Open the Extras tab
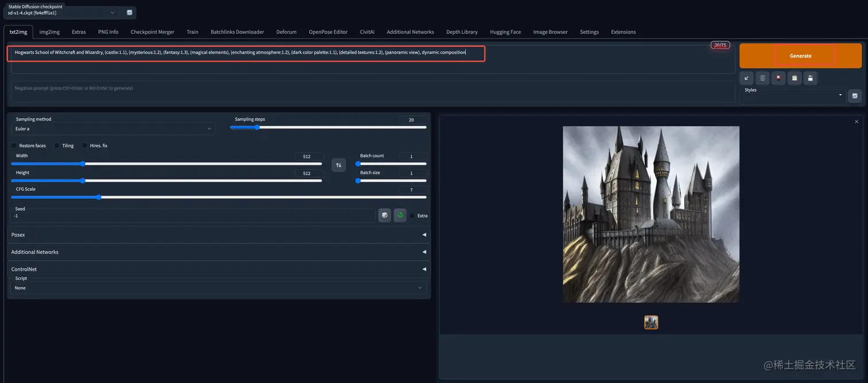This screenshot has width=868, height=383. (x=79, y=32)
